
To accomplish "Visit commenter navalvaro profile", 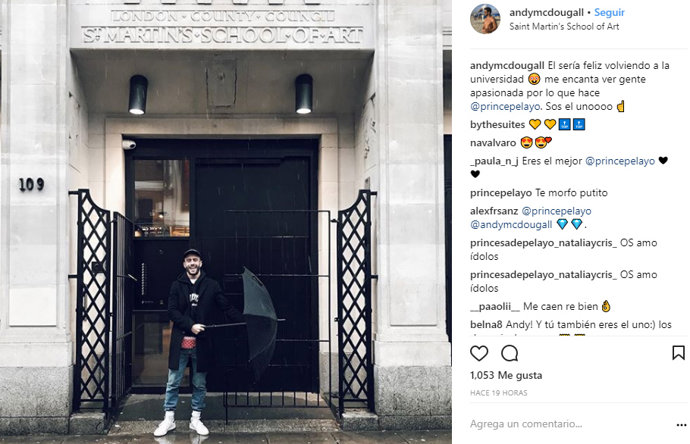I will click(493, 143).
